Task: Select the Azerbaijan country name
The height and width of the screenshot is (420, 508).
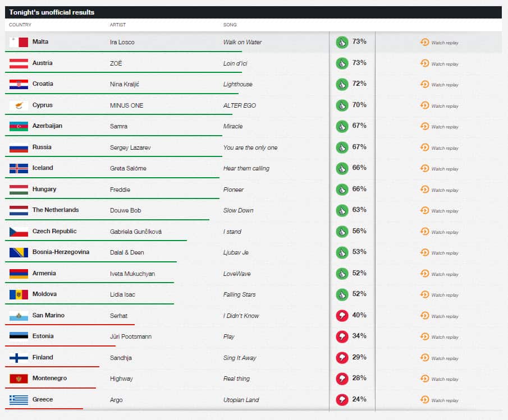Action: [x=47, y=126]
